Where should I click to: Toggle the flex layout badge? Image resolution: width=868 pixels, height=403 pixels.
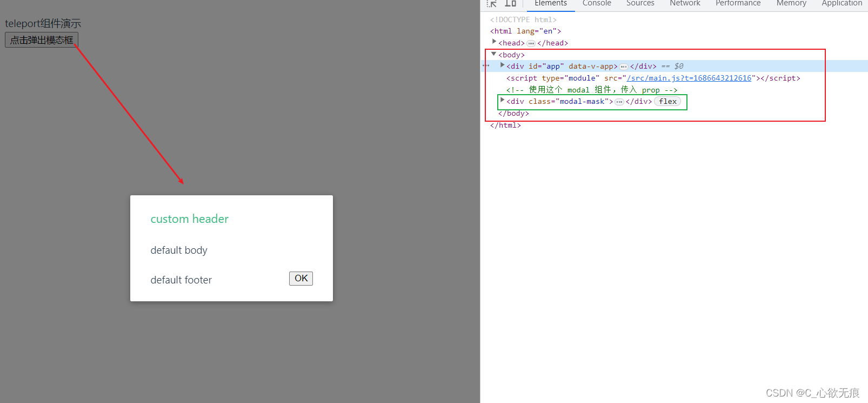[667, 102]
